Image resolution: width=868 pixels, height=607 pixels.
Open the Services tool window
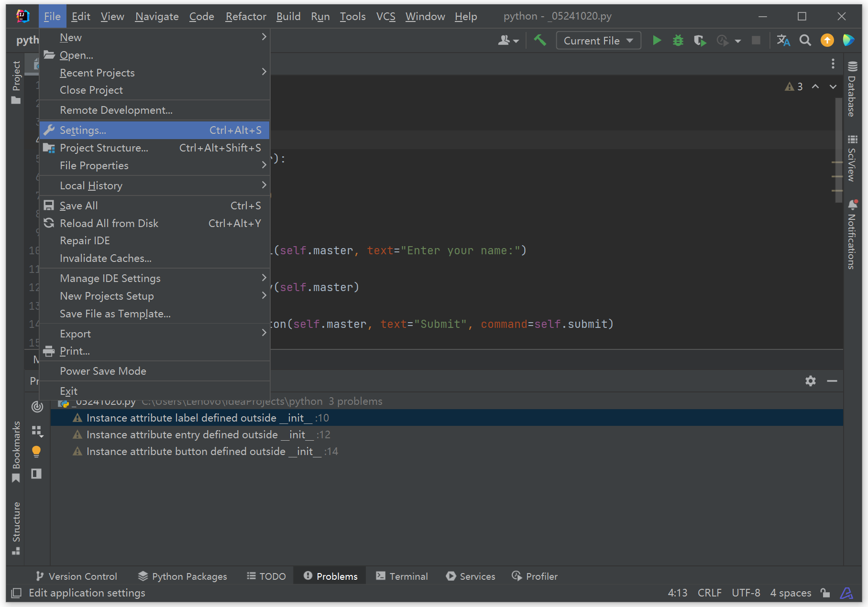click(471, 576)
